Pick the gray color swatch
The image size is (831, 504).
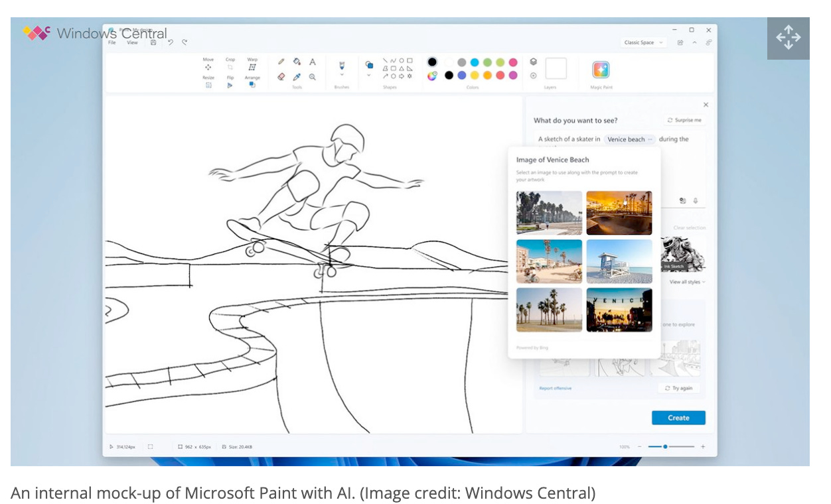click(x=462, y=62)
